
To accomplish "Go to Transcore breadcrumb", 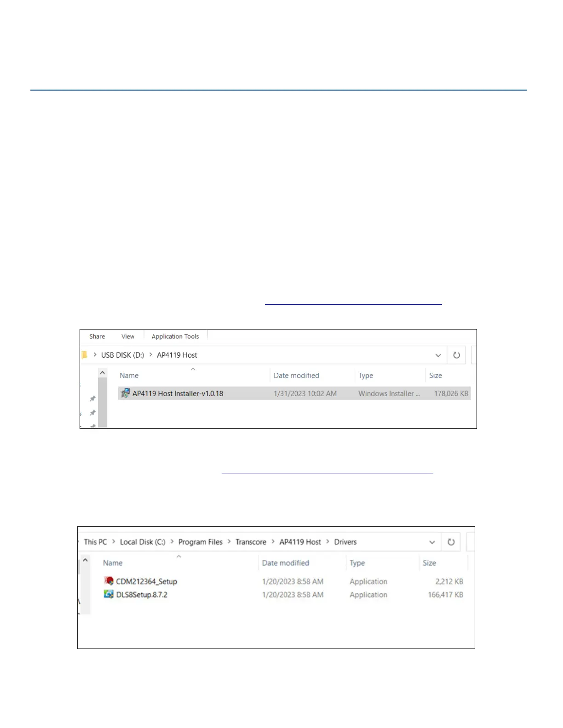I will click(x=251, y=542).
